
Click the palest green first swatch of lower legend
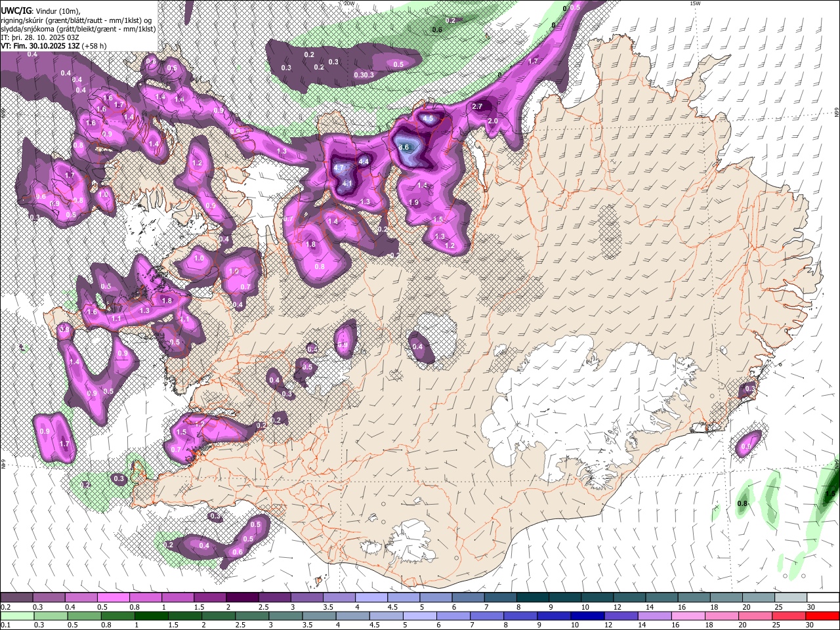17,616
